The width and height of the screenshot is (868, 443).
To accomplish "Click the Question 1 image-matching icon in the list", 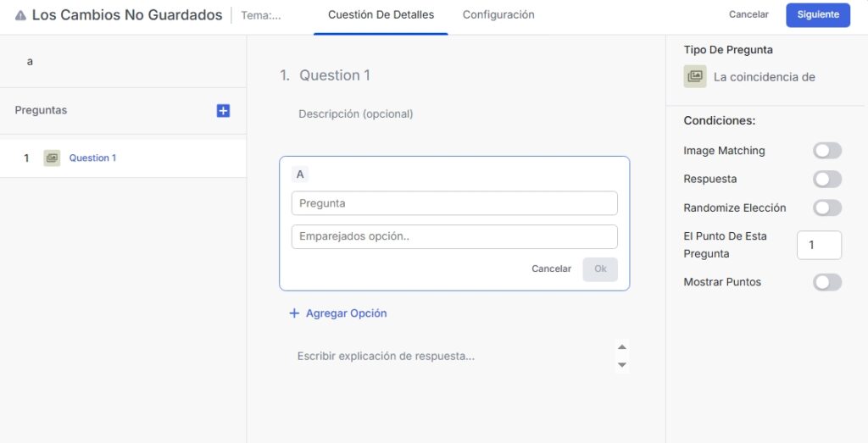I will 52,158.
